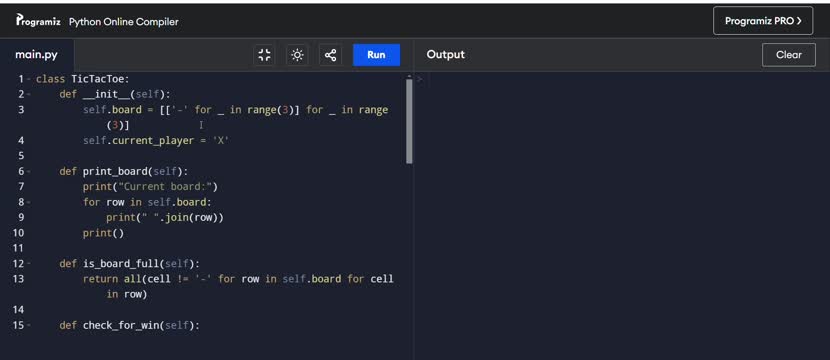Fold the print_board function at line 6

coord(28,172)
